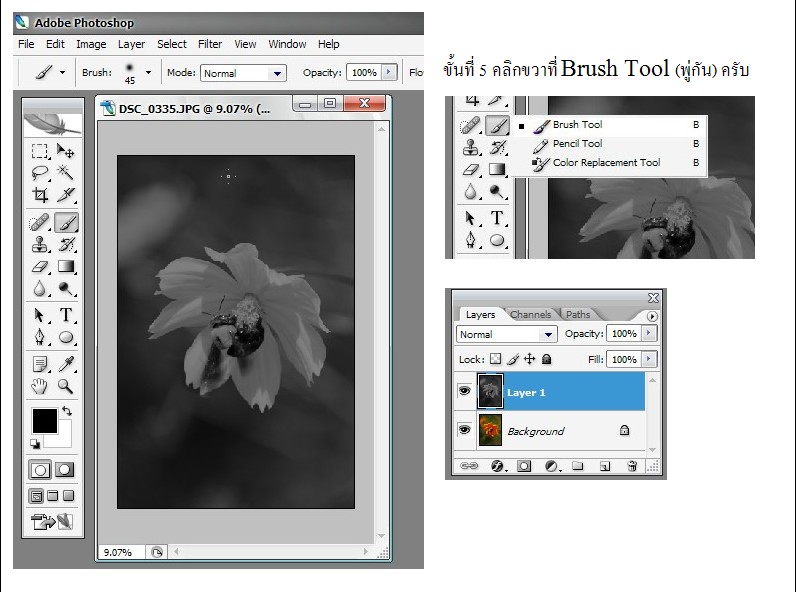Enable Full Screen with menu bar mode

pyautogui.click(x=52, y=496)
